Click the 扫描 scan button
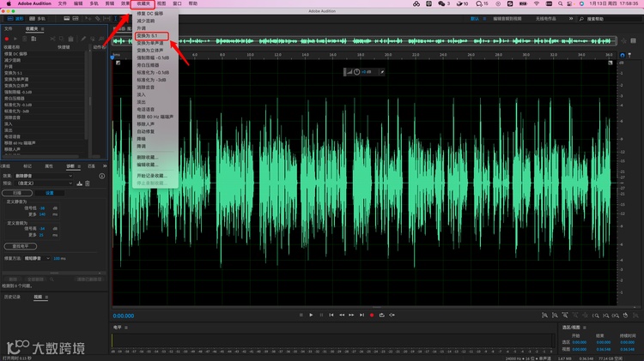Screen dimensions: 644x361 (16, 192)
